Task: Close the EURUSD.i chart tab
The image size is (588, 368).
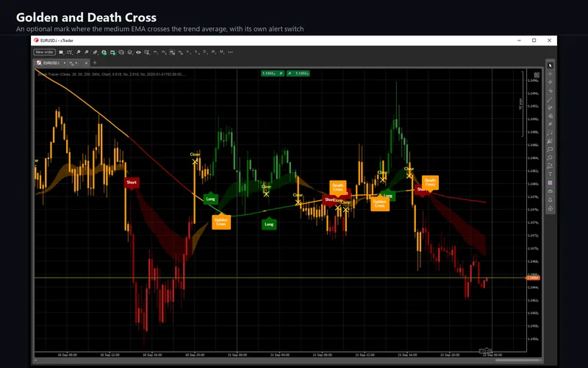Action: pyautogui.click(x=86, y=63)
